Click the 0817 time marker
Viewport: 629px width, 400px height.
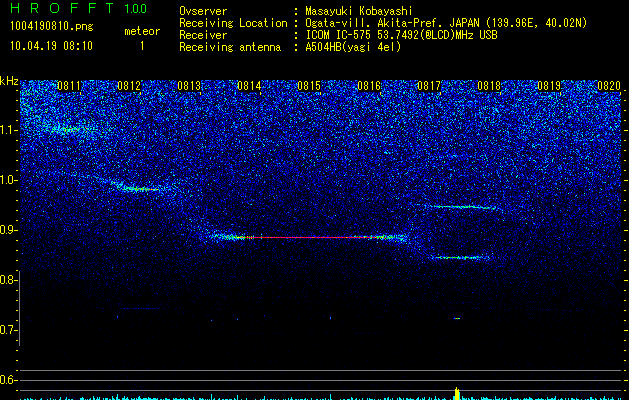click(x=429, y=85)
